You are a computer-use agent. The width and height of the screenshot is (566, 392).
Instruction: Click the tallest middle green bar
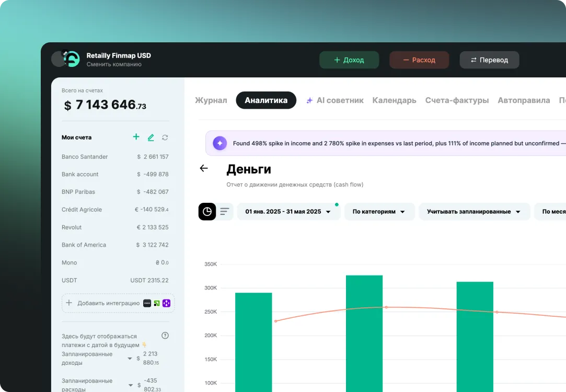click(x=364, y=333)
